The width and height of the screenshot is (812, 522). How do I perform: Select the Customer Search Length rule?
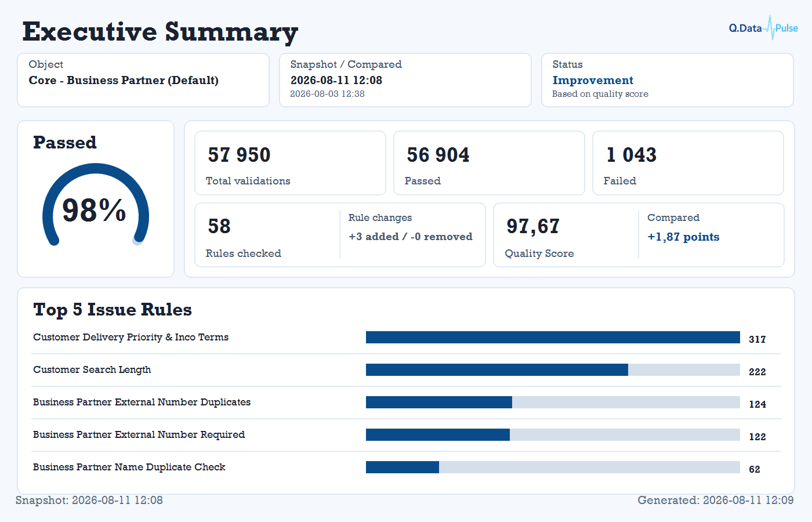pyautogui.click(x=92, y=369)
